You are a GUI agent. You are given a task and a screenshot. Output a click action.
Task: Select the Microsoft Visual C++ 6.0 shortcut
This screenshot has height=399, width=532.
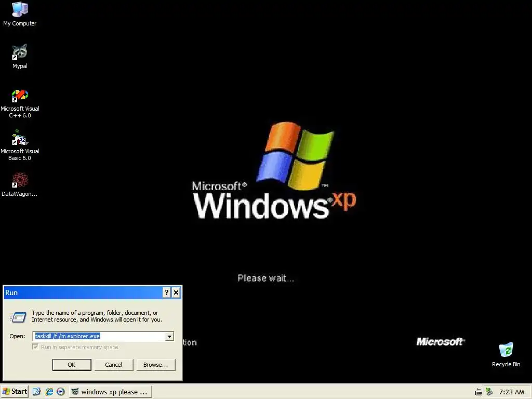20,103
